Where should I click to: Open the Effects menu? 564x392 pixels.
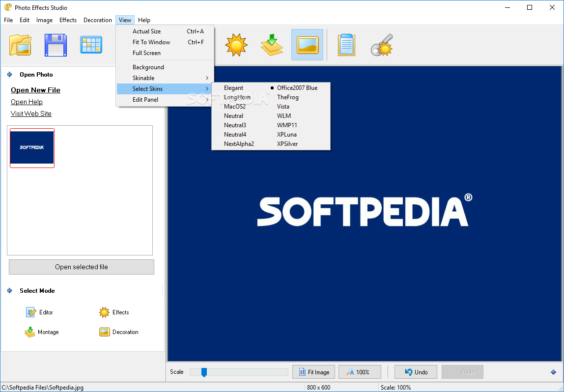68,20
